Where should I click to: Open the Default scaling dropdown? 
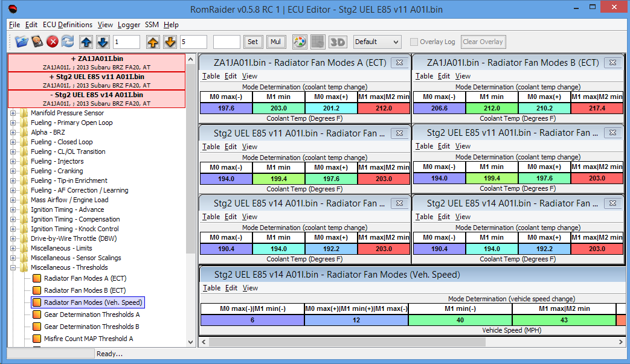(377, 42)
